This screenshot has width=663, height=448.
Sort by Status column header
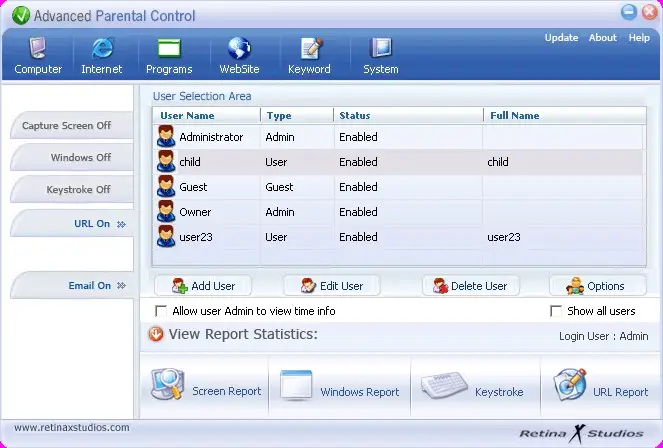coord(408,115)
